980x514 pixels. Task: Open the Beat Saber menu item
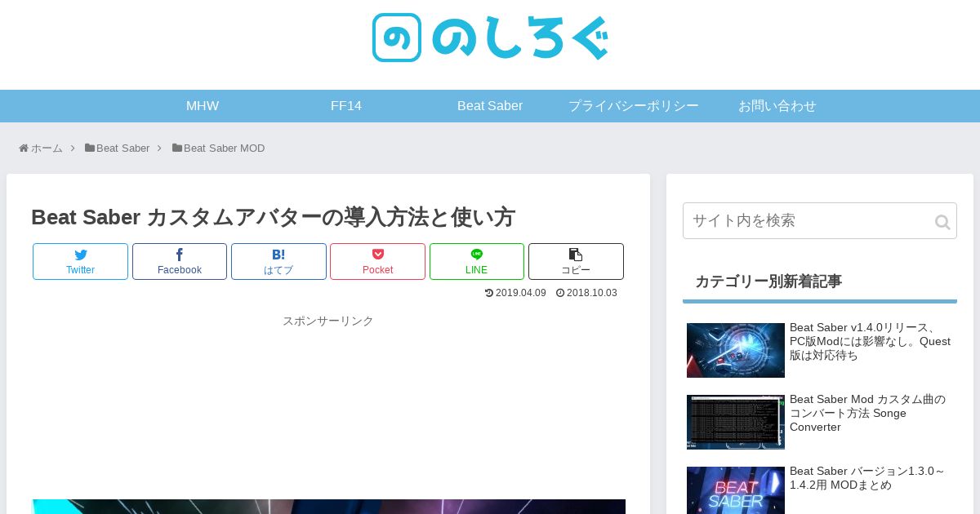coord(490,106)
